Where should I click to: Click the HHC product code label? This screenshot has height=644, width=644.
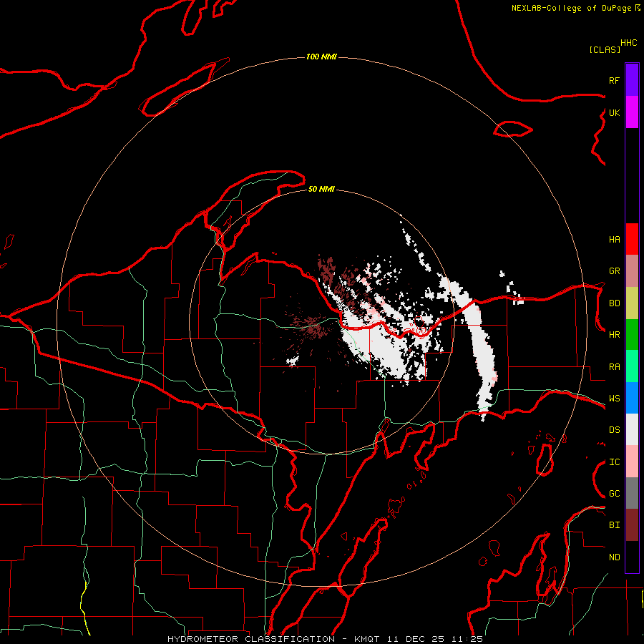pos(629,43)
